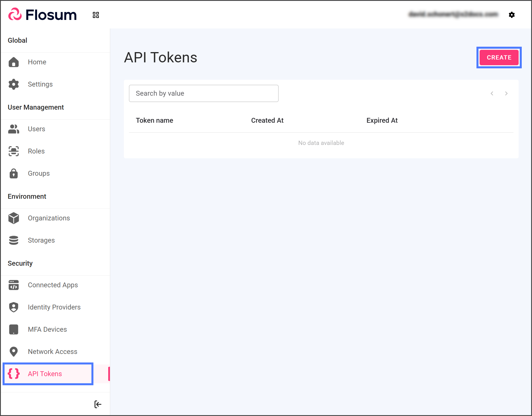532x416 pixels.
Task: Click the Connected Apps code window icon
Action: pyautogui.click(x=14, y=285)
